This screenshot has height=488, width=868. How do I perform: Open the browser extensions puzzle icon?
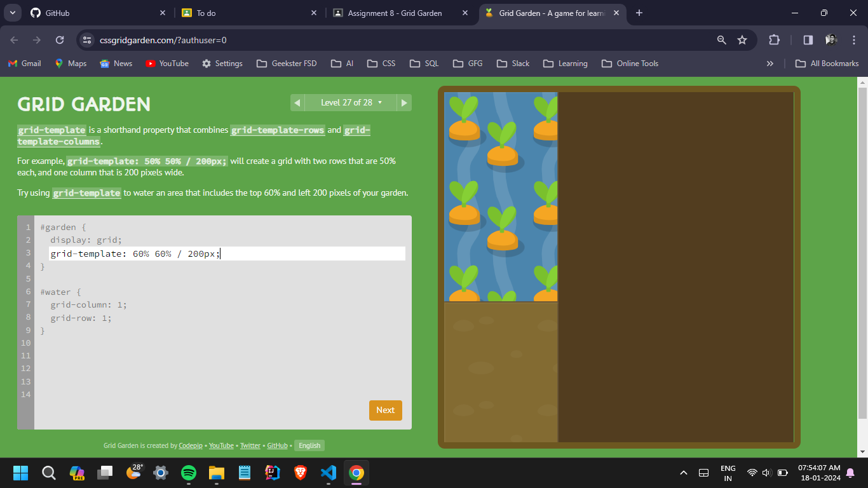(774, 40)
